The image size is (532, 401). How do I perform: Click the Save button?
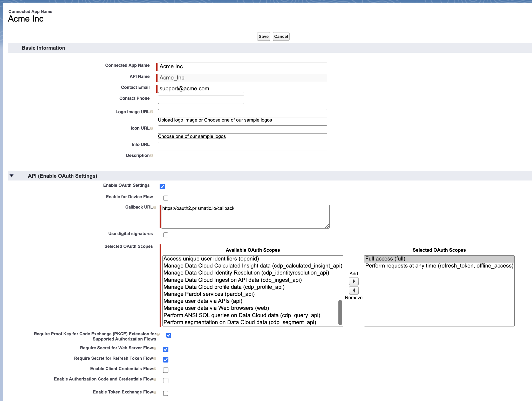pyautogui.click(x=263, y=36)
